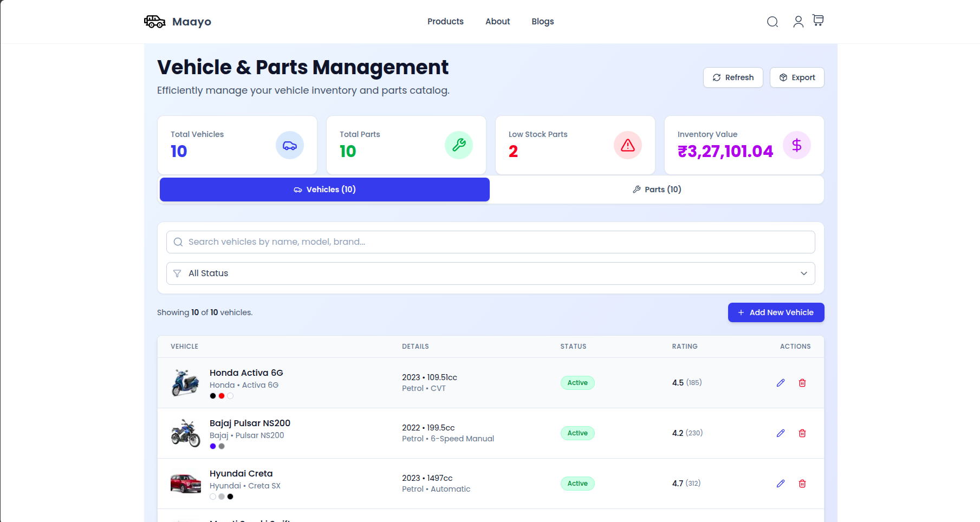This screenshot has height=522, width=980.
Task: Click the search icon in header
Action: point(773,22)
